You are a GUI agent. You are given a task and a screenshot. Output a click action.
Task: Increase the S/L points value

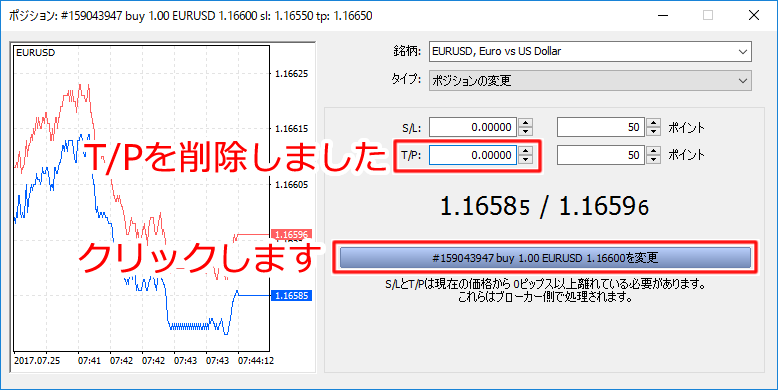(x=654, y=123)
